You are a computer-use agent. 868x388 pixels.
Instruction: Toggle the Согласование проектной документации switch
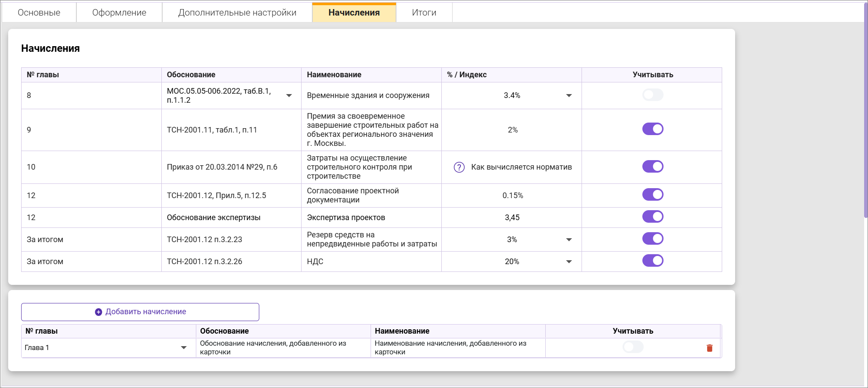tap(652, 195)
